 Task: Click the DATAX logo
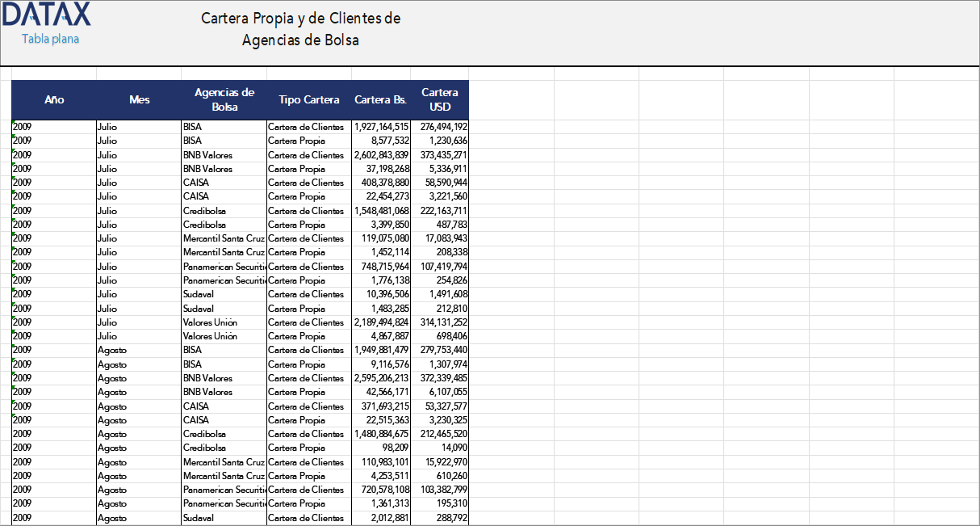click(46, 14)
